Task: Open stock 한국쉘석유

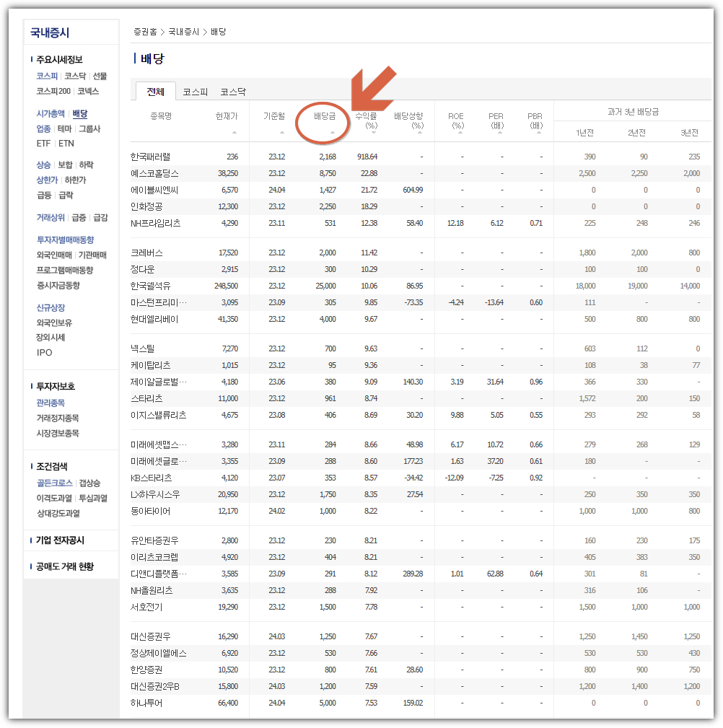Action: [x=151, y=286]
